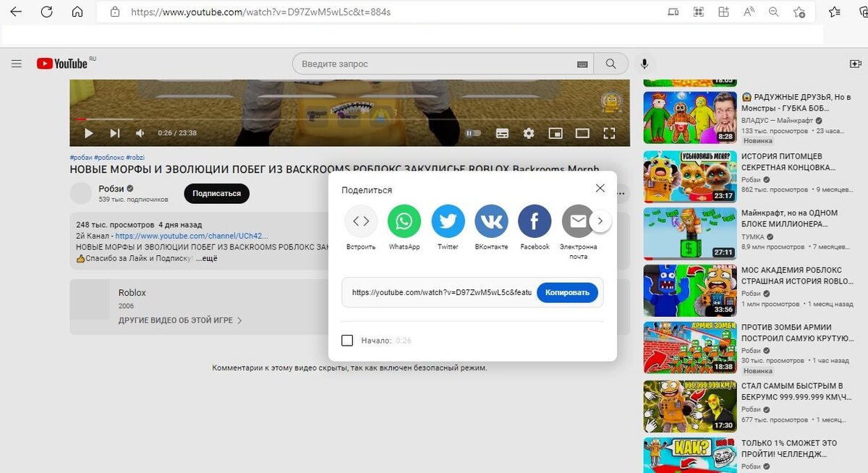Viewport: 868px width, 473px height.
Task: Show more share options arrow
Action: (x=601, y=221)
